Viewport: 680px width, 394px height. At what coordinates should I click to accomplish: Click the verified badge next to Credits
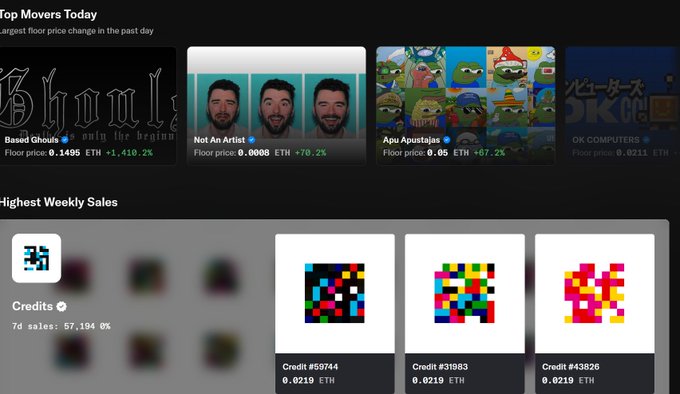tap(62, 306)
